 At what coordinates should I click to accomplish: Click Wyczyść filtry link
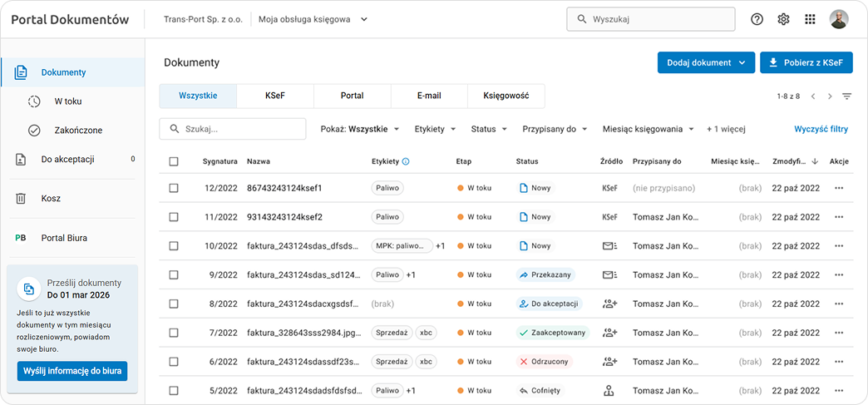[821, 129]
